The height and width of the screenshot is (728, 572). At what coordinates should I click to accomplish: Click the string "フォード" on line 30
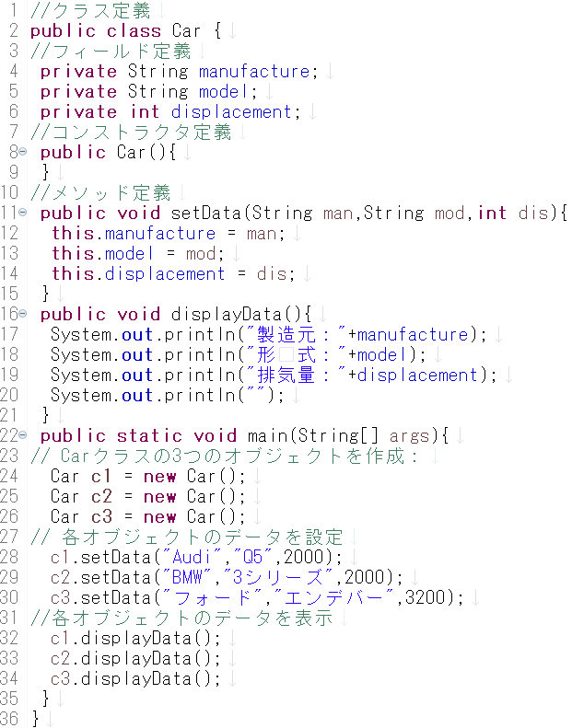(x=212, y=597)
